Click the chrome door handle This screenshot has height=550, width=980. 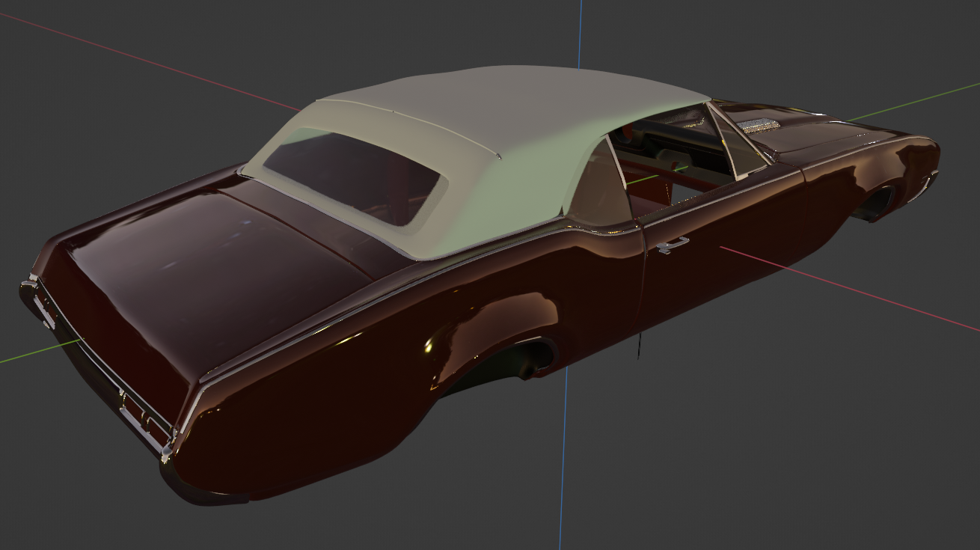click(673, 243)
